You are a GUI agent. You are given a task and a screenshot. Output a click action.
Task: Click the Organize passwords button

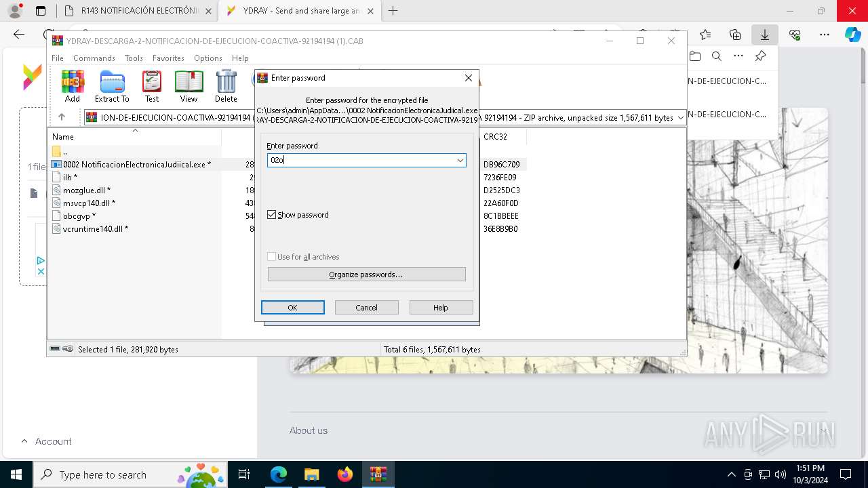[x=366, y=274]
